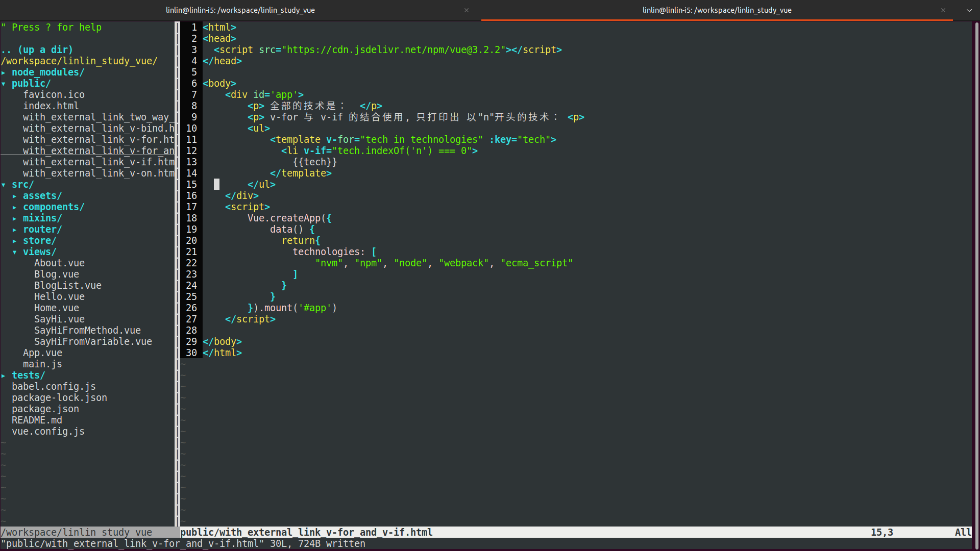Close the second terminal tab

943,10
